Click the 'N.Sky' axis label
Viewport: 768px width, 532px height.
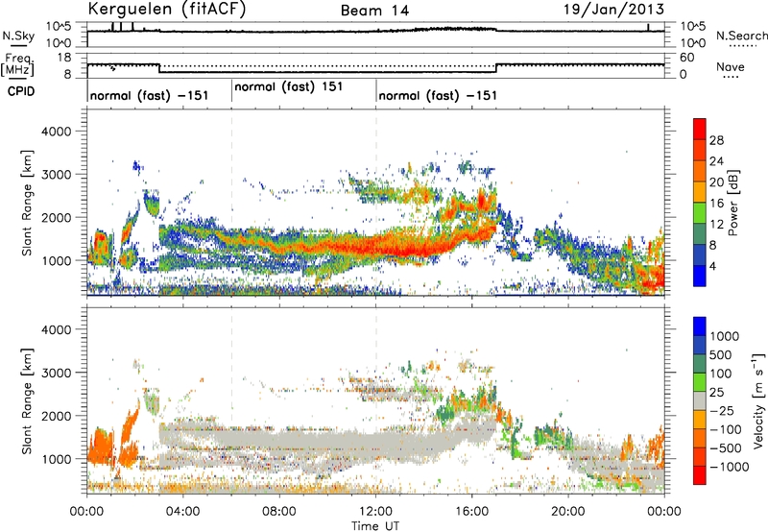(x=18, y=36)
